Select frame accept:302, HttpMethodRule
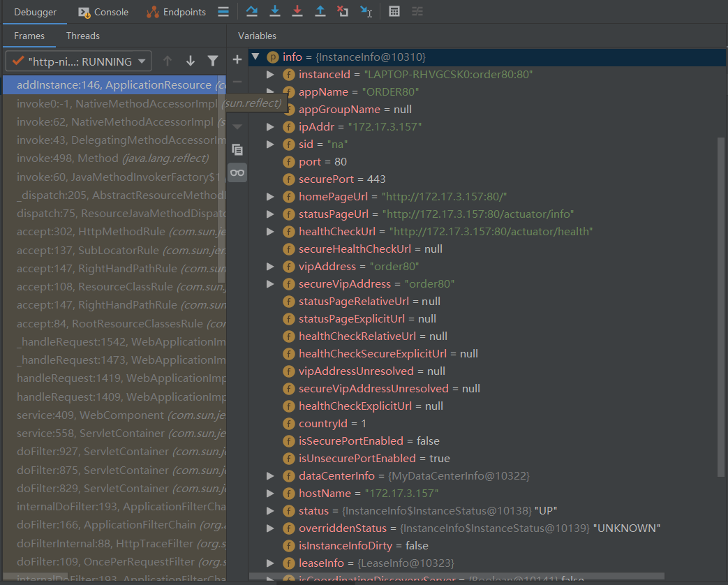Image resolution: width=728 pixels, height=585 pixels. [x=114, y=232]
